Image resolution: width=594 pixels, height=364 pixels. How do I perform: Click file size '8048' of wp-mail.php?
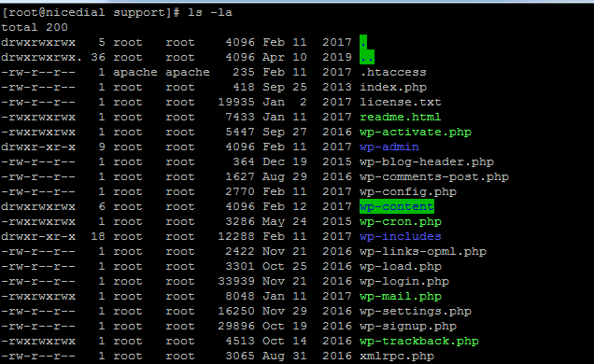click(x=240, y=296)
